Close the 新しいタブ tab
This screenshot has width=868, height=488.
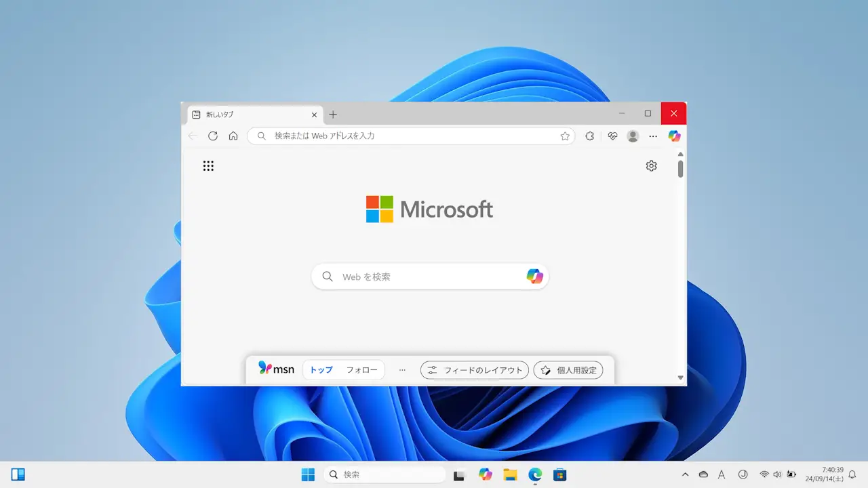[x=314, y=115]
